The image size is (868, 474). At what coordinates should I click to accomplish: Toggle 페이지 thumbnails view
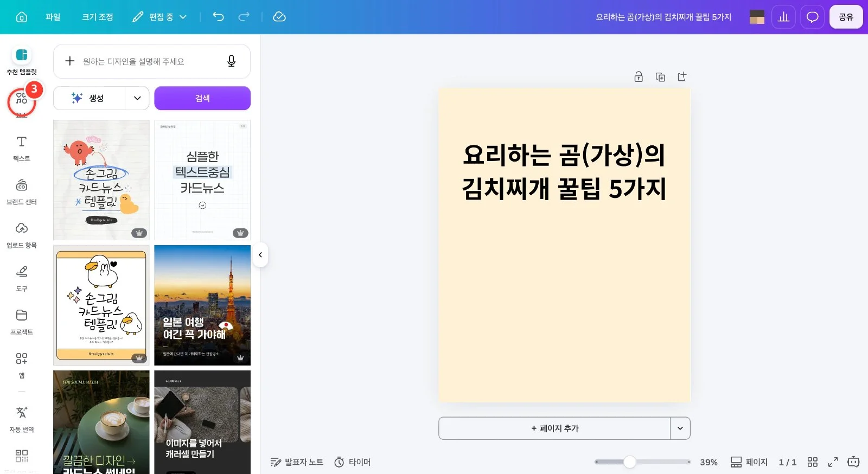click(x=749, y=462)
